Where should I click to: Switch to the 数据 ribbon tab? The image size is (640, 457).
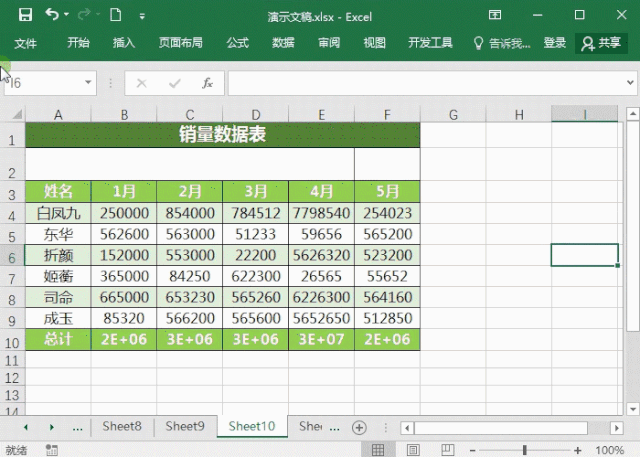pyautogui.click(x=283, y=42)
